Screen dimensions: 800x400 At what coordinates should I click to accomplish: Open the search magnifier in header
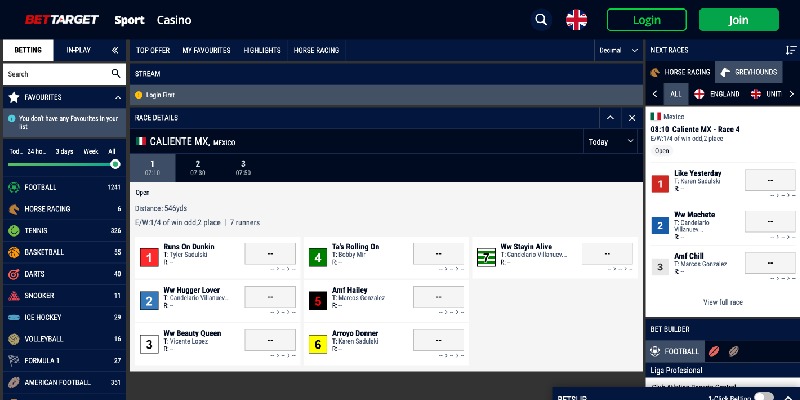[541, 20]
